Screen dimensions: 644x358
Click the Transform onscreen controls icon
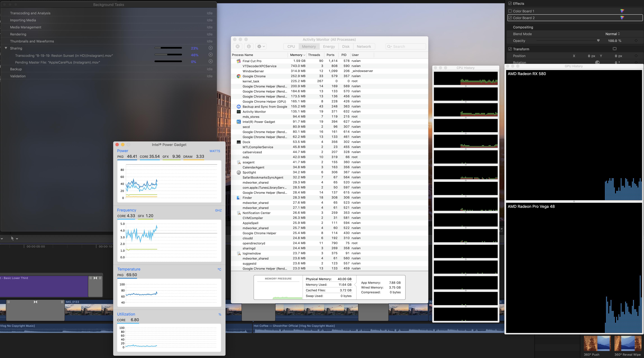coord(615,49)
